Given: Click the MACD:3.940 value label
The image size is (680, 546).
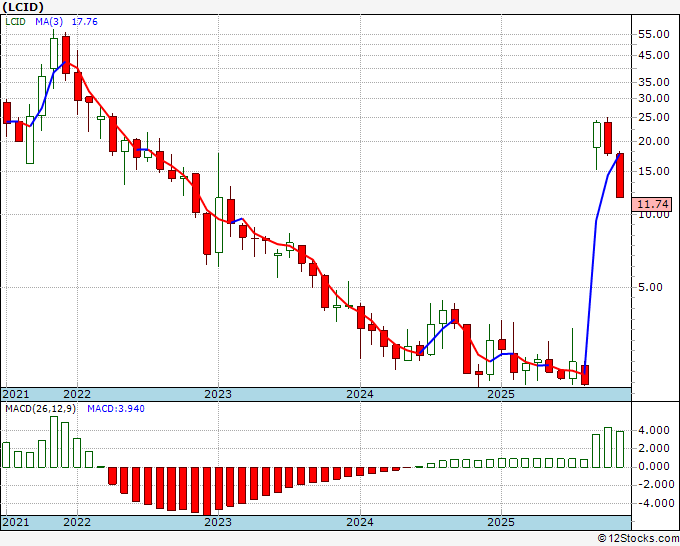Looking at the screenshot, I should (116, 409).
